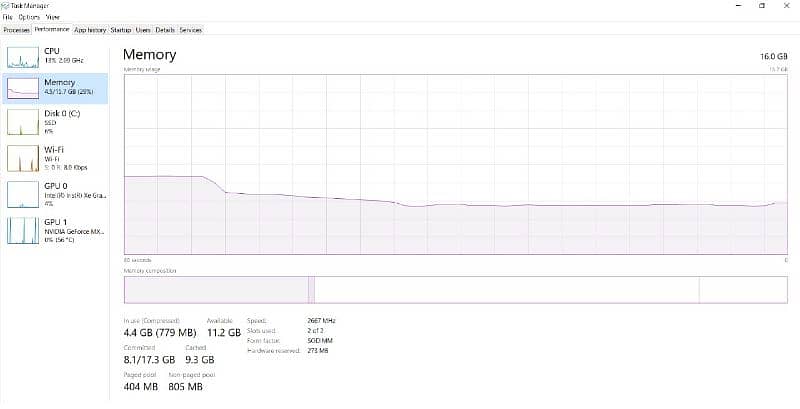Select the CPU graph thumbnail in sidebar
This screenshot has height=409, width=800.
[x=22, y=56]
